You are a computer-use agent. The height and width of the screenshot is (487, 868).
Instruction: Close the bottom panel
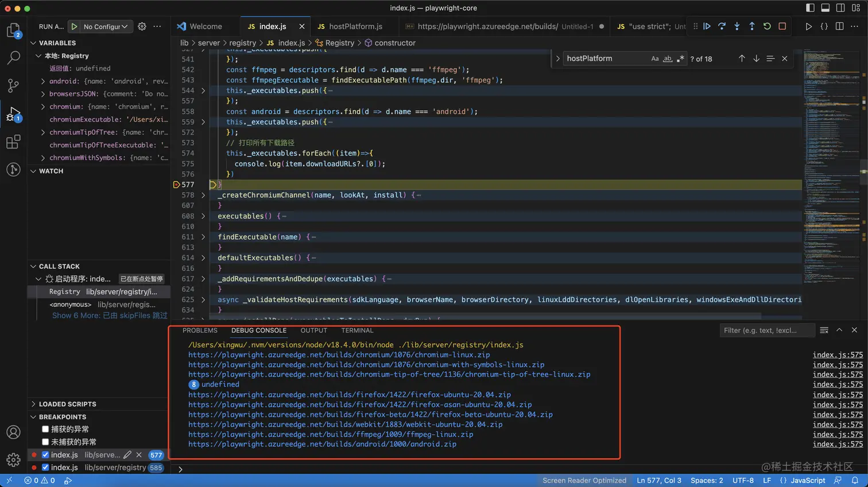854,330
